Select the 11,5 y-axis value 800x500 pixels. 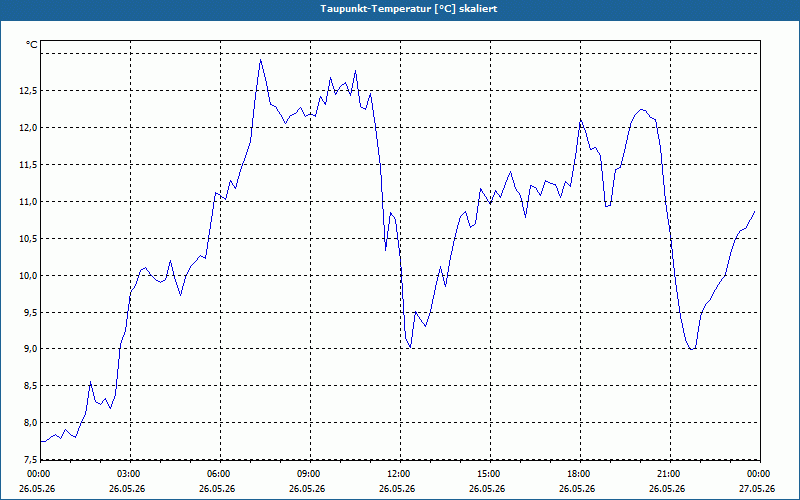coord(28,165)
